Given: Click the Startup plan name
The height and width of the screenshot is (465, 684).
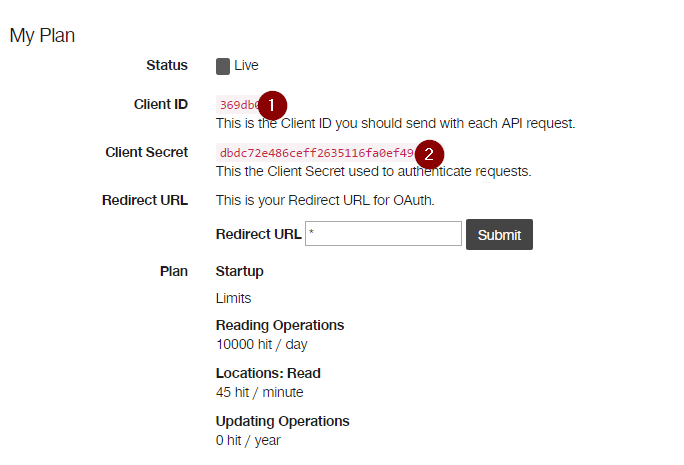Looking at the screenshot, I should (x=239, y=271).
